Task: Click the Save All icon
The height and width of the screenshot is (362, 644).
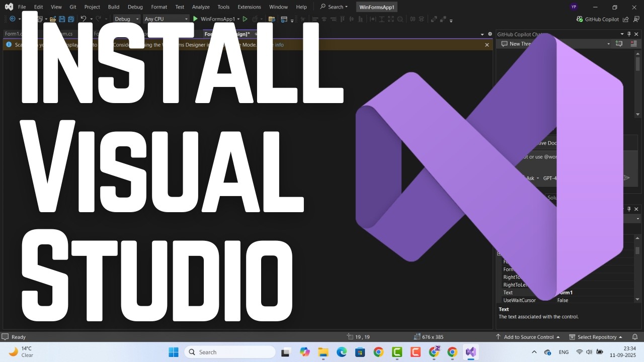Action: click(71, 19)
